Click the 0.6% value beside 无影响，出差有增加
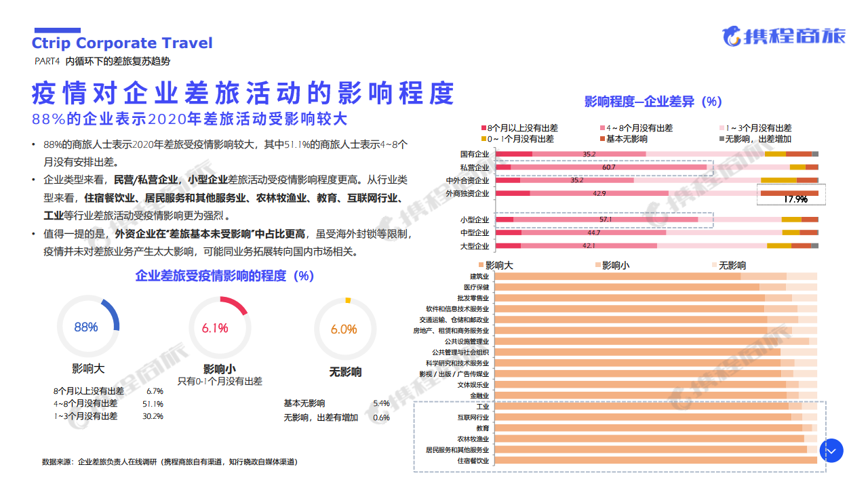The image size is (868, 488). [x=381, y=418]
